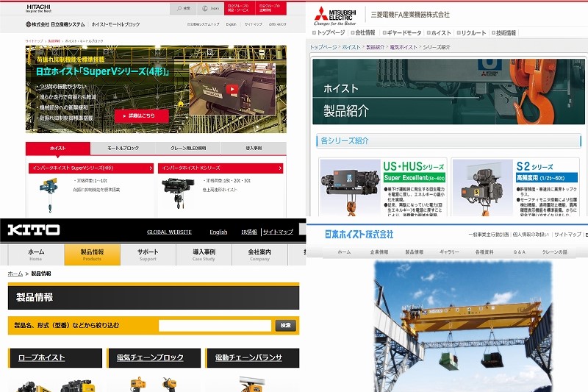Click the S2 series hoist image
The height and width of the screenshot is (392, 588).
(483, 188)
